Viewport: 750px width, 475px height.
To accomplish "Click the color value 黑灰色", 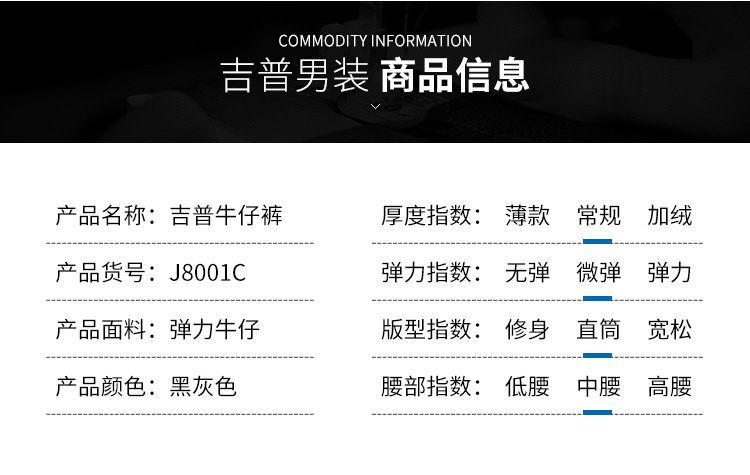I will point(204,387).
